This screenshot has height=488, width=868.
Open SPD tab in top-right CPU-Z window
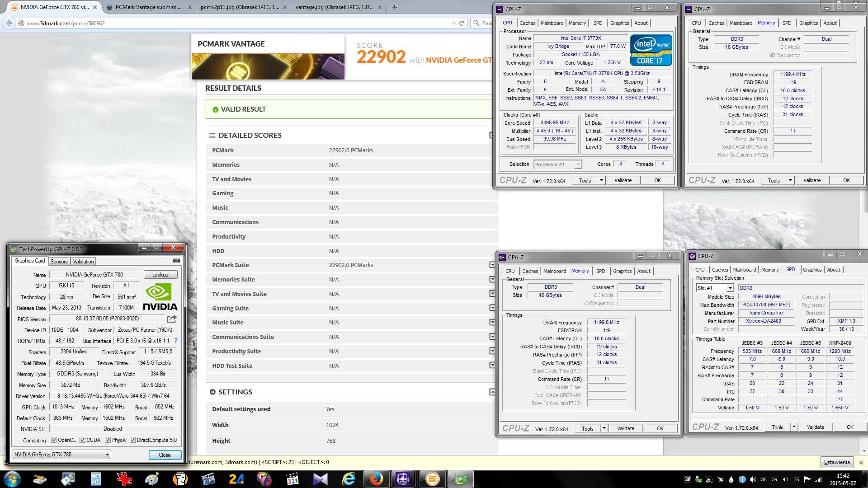[x=787, y=23]
